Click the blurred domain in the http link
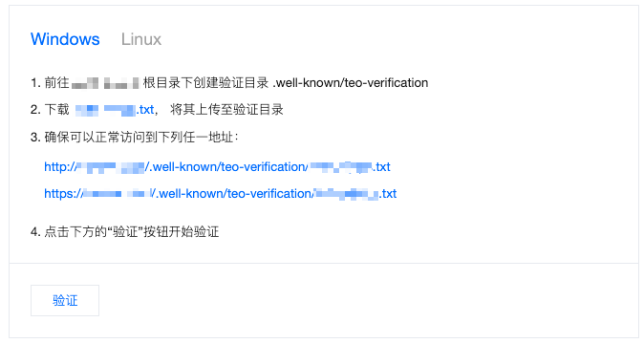Screen dimensions: 644x344 [x=111, y=166]
